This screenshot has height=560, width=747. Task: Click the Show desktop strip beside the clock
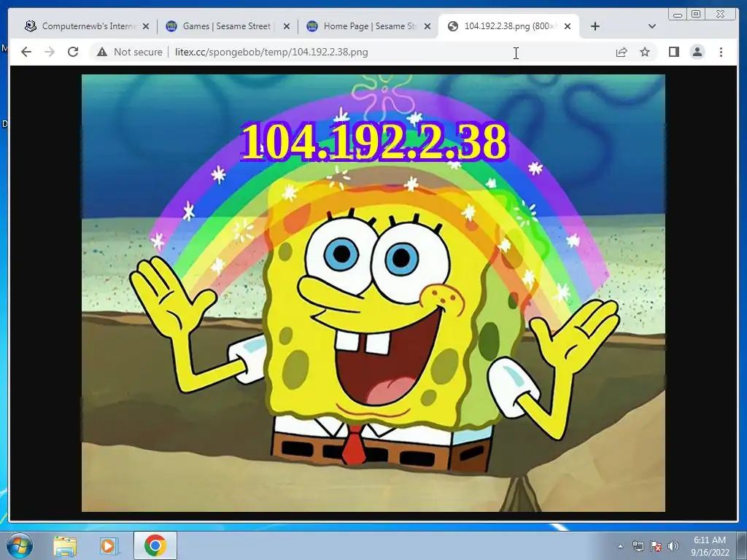coord(743,545)
